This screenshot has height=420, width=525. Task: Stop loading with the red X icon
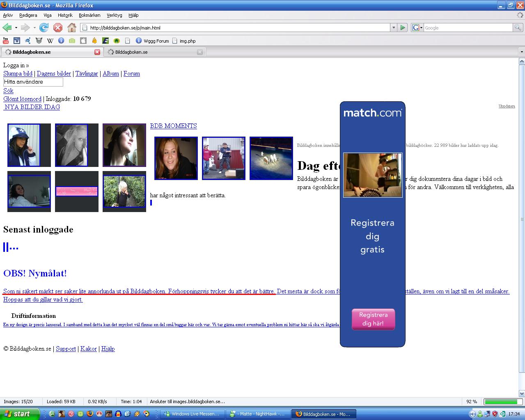pos(58,27)
